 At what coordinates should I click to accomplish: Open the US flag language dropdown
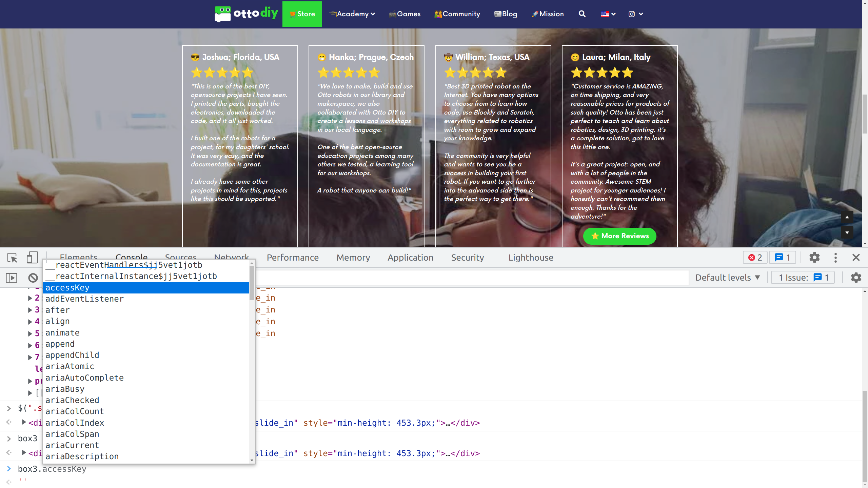coord(608,14)
